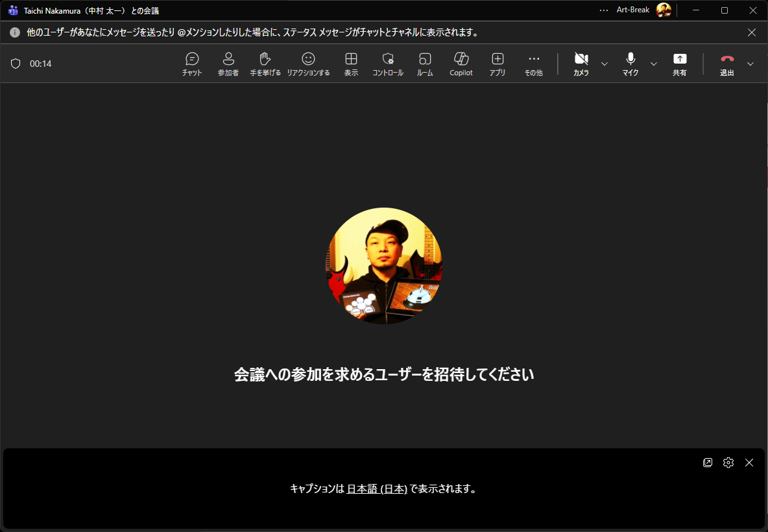Raise your hand with 手を挙げる
This screenshot has width=768, height=532.
click(265, 64)
